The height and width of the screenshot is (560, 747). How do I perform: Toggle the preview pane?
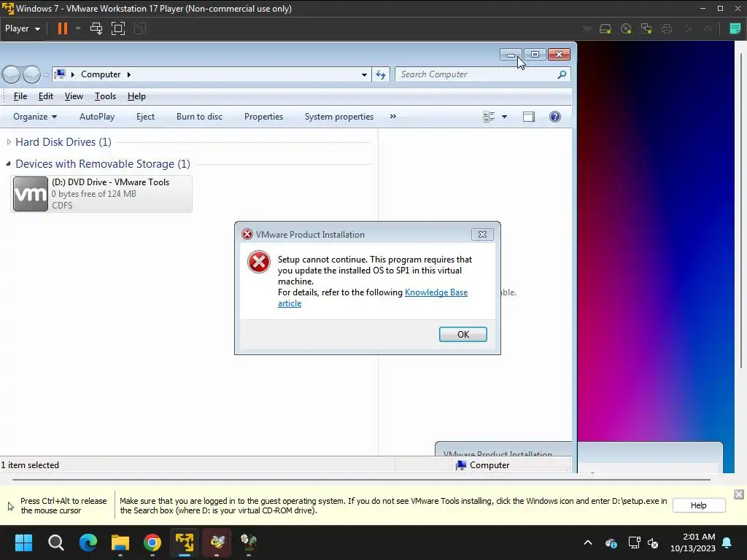click(529, 117)
